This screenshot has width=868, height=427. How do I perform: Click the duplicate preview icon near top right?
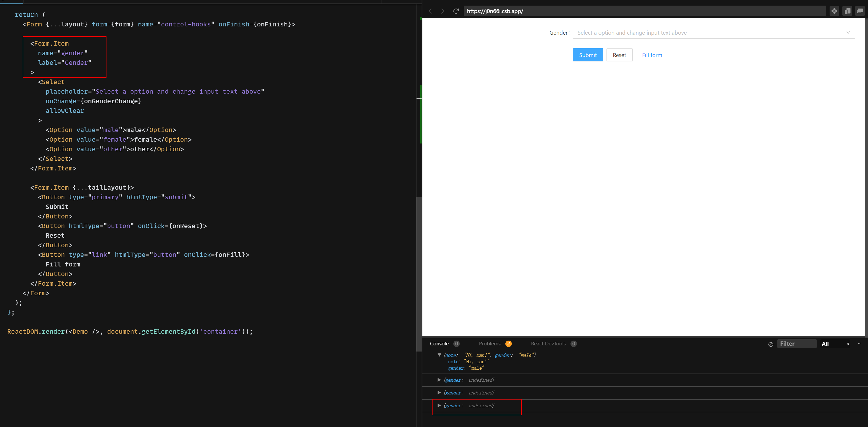coord(847,11)
